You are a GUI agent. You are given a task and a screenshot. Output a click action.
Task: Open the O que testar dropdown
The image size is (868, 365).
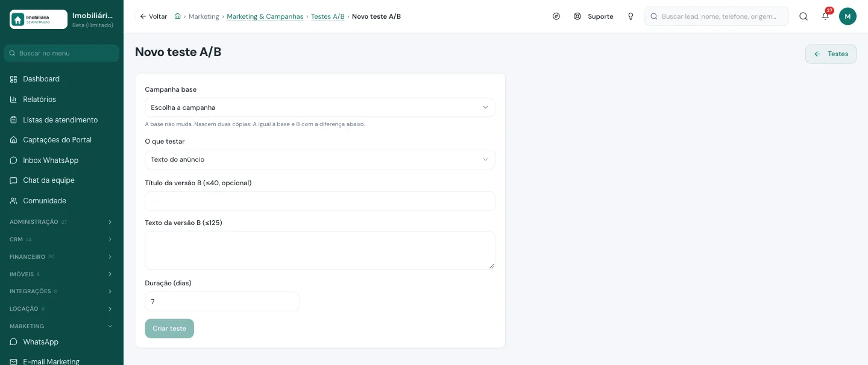pos(320,160)
